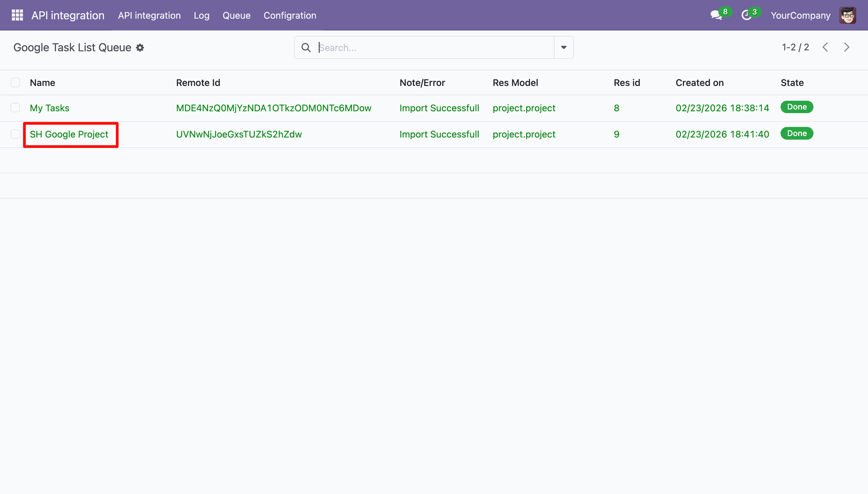Open the apps grid menu icon

tap(17, 15)
